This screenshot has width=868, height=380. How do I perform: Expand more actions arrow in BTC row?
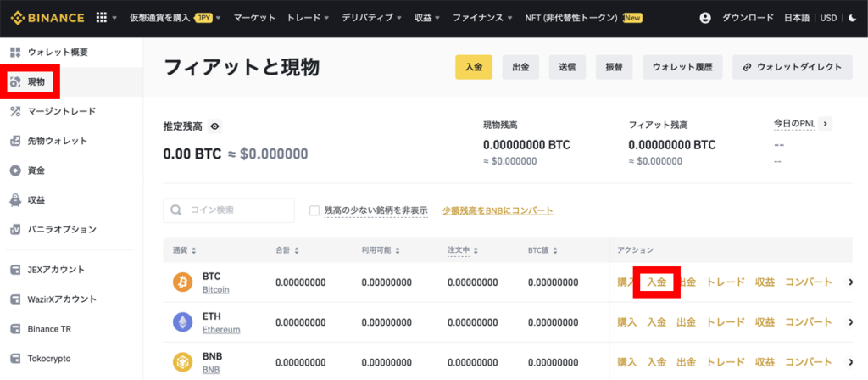851,282
